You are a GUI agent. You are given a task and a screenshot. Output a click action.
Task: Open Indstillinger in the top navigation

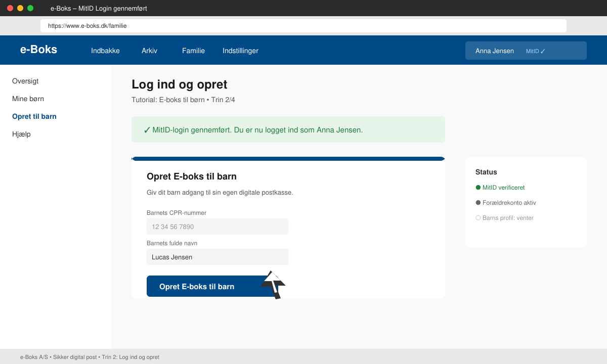(x=240, y=51)
